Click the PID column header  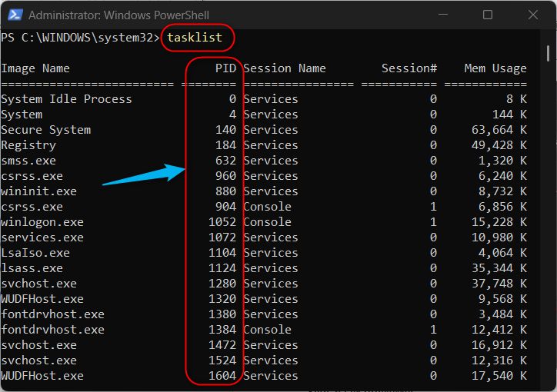(x=225, y=68)
